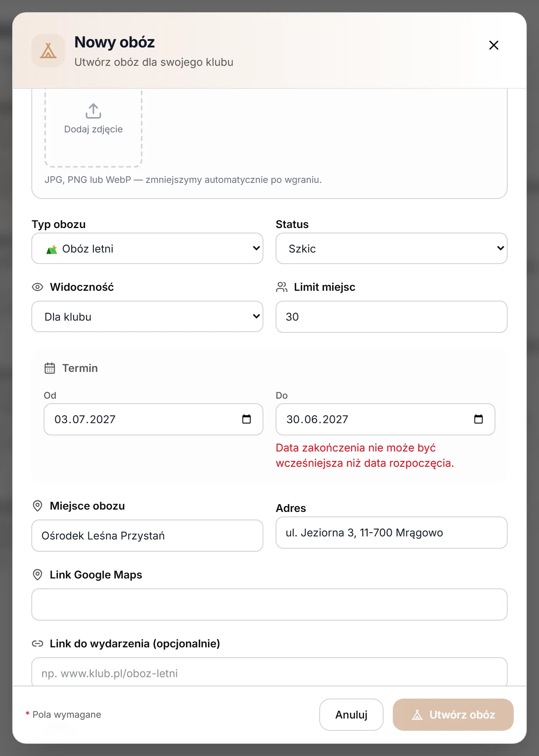
Task: Click the calendar icon beside Termin
Action: [x=50, y=368]
